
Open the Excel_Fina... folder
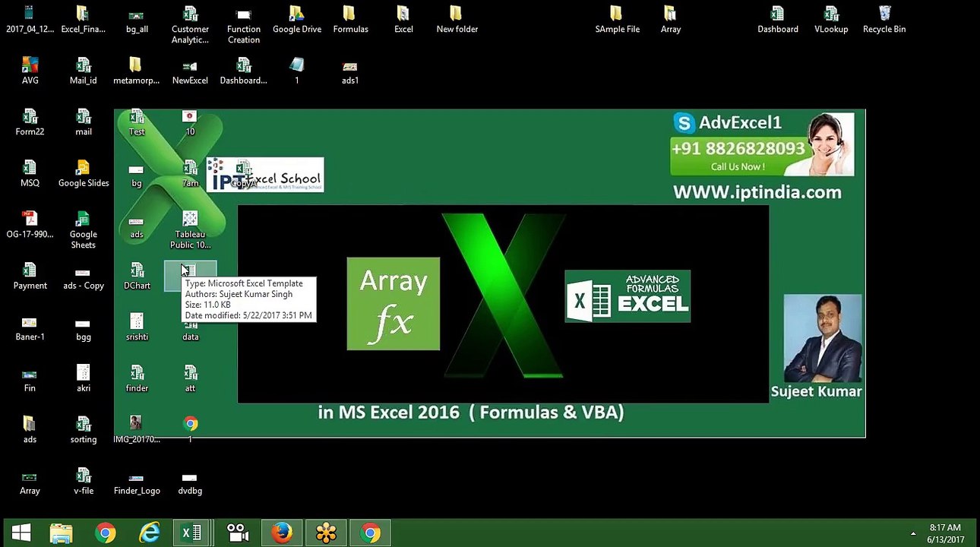coord(83,20)
